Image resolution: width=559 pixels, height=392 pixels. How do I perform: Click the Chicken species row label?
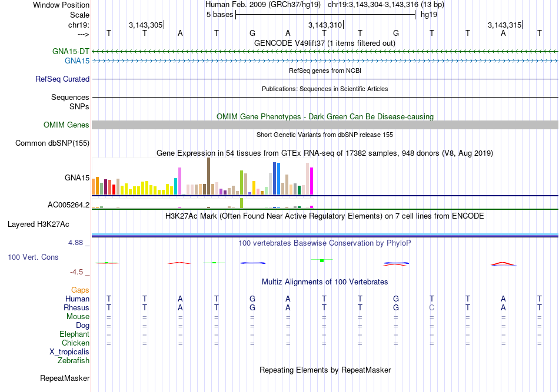[75, 343]
